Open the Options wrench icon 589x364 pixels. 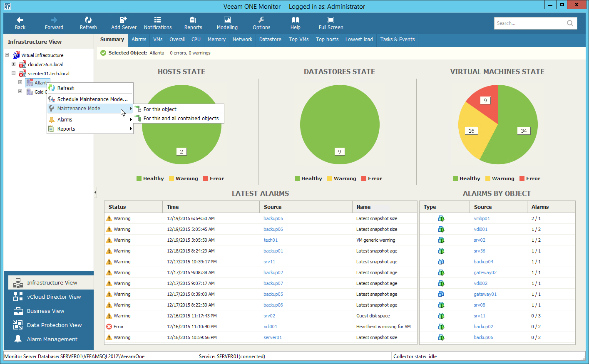tap(261, 20)
